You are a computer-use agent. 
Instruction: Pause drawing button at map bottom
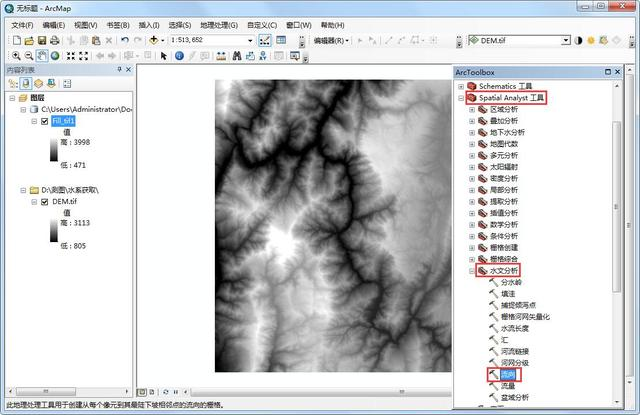tap(176, 392)
